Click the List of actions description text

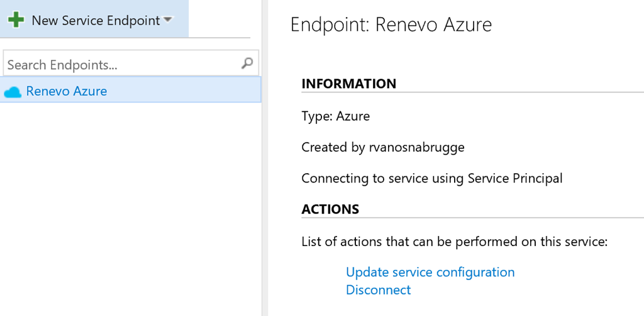click(454, 242)
